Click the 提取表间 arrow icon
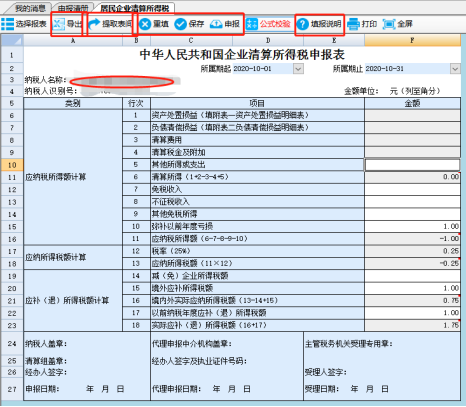This screenshot has height=407, width=466. click(x=94, y=24)
